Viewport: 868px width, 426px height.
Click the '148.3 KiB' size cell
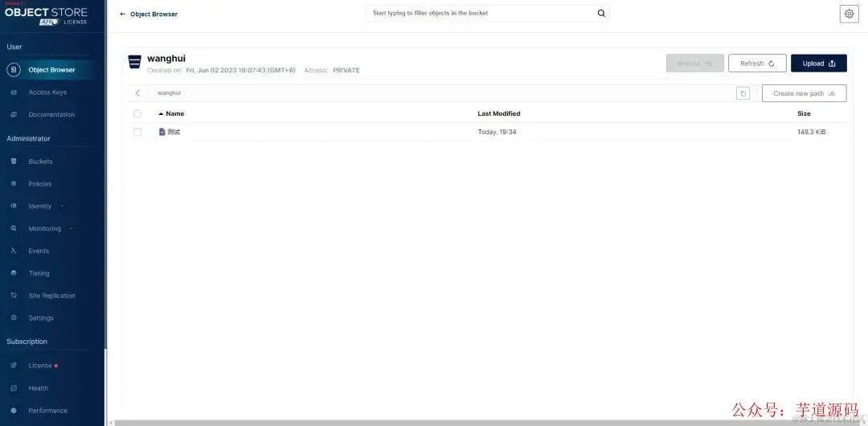pos(812,132)
